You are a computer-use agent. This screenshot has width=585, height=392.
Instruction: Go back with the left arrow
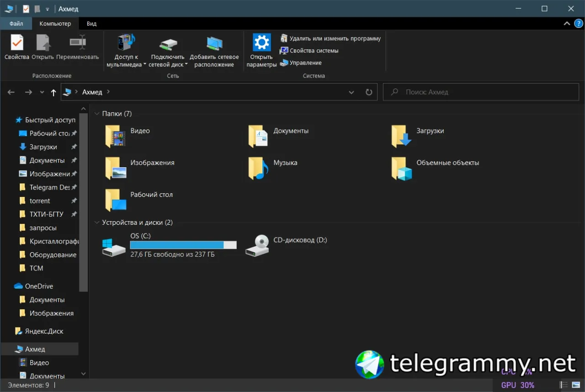point(11,92)
